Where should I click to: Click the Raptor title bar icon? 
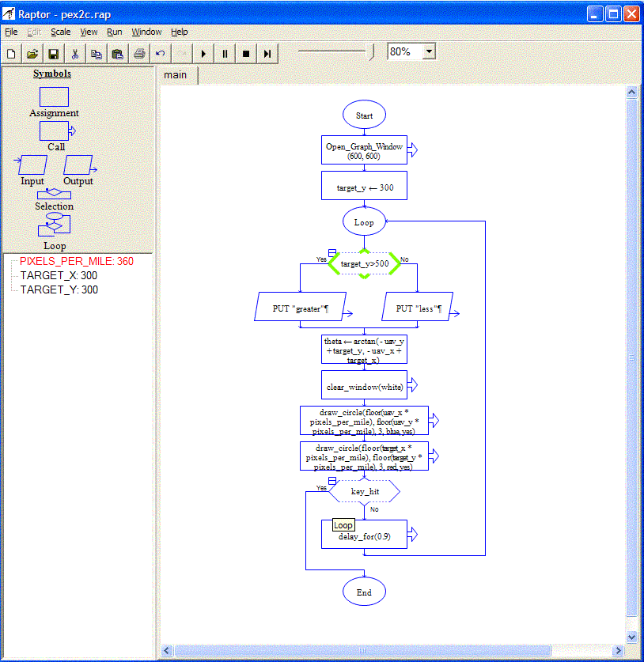click(9, 14)
